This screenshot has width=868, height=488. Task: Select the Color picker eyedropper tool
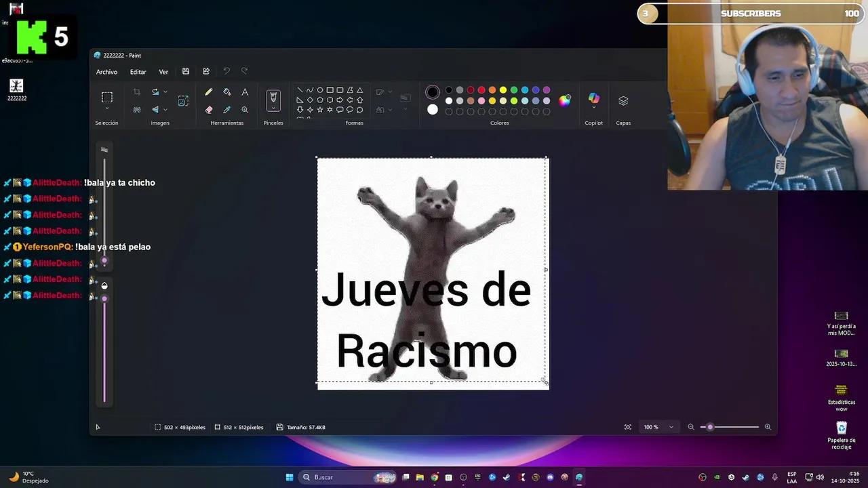[227, 109]
